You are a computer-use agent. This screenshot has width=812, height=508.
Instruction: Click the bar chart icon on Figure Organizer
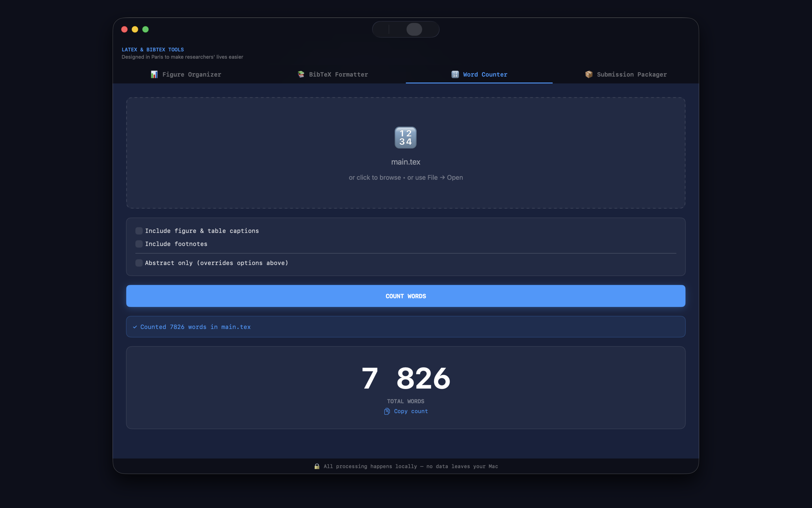[x=154, y=75]
